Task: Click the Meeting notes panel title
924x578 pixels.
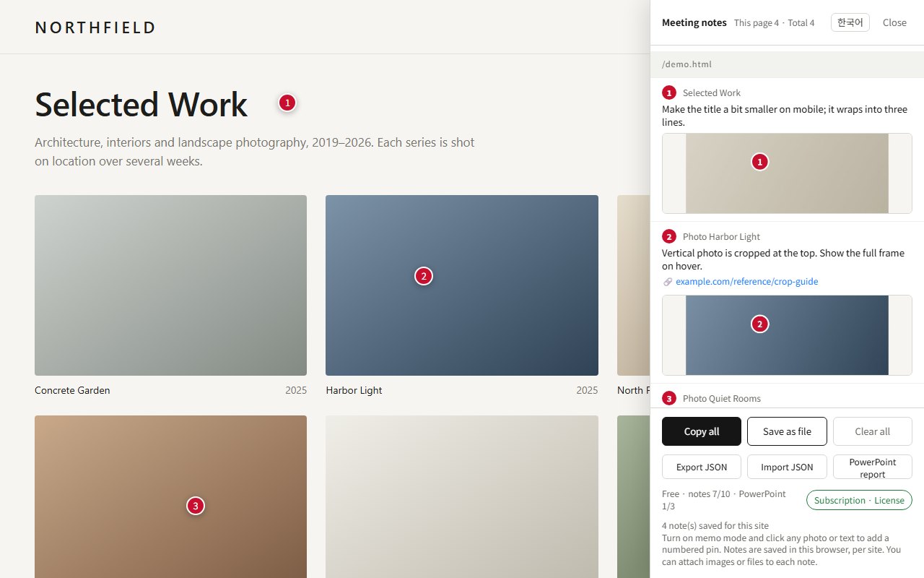Action: pos(694,22)
